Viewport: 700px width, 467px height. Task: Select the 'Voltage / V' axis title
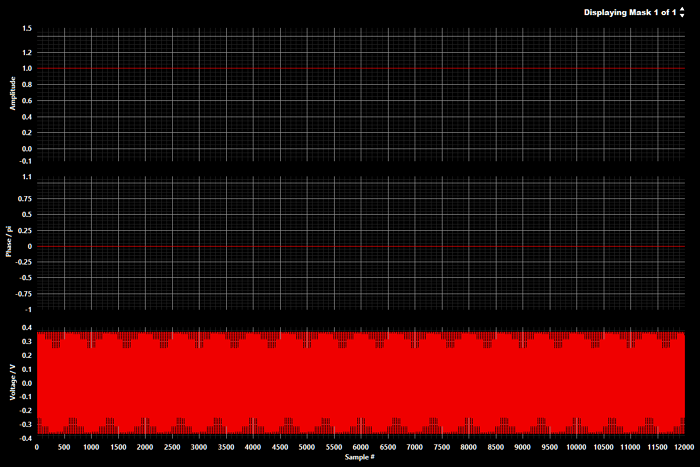tap(10, 382)
